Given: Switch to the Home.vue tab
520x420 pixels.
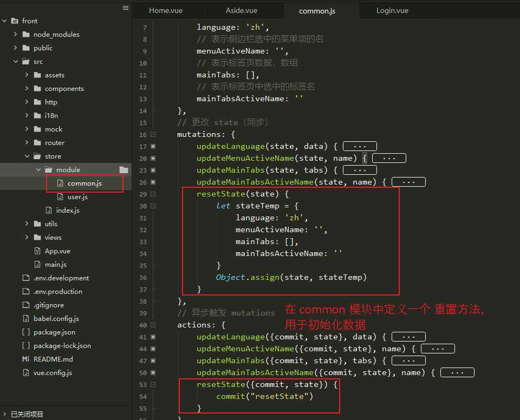Looking at the screenshot, I should (x=166, y=11).
